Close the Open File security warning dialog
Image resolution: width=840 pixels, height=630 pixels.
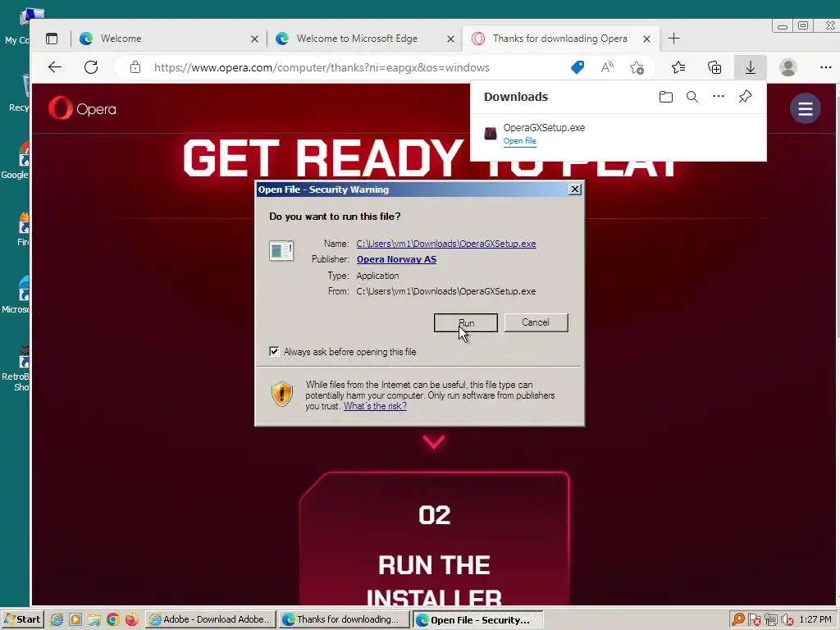click(575, 189)
